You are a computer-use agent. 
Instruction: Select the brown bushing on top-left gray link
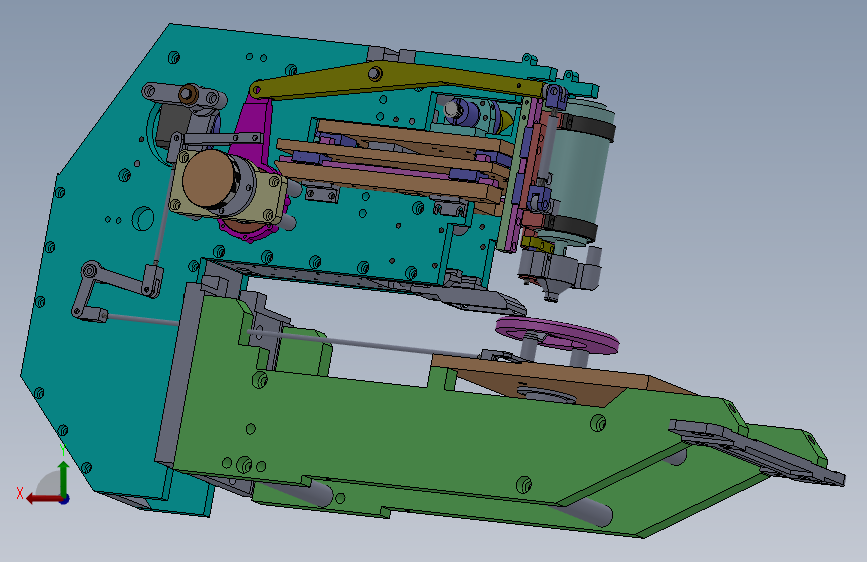click(x=189, y=93)
